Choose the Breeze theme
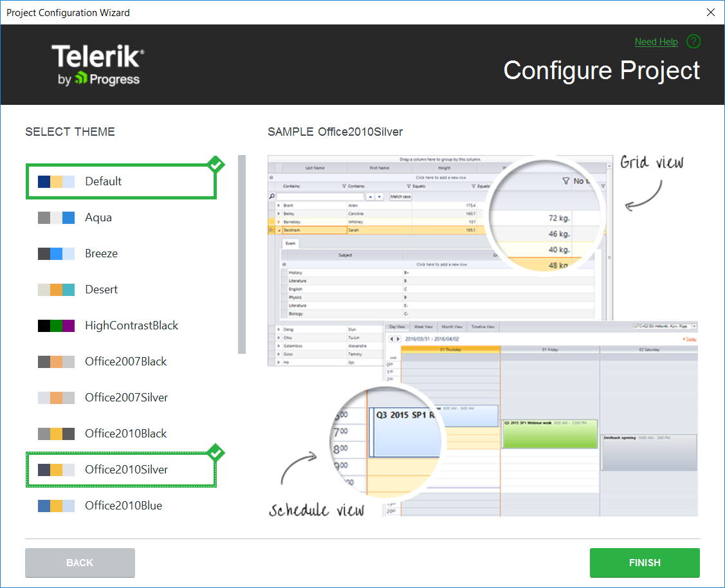This screenshot has height=588, width=725. pos(121,253)
